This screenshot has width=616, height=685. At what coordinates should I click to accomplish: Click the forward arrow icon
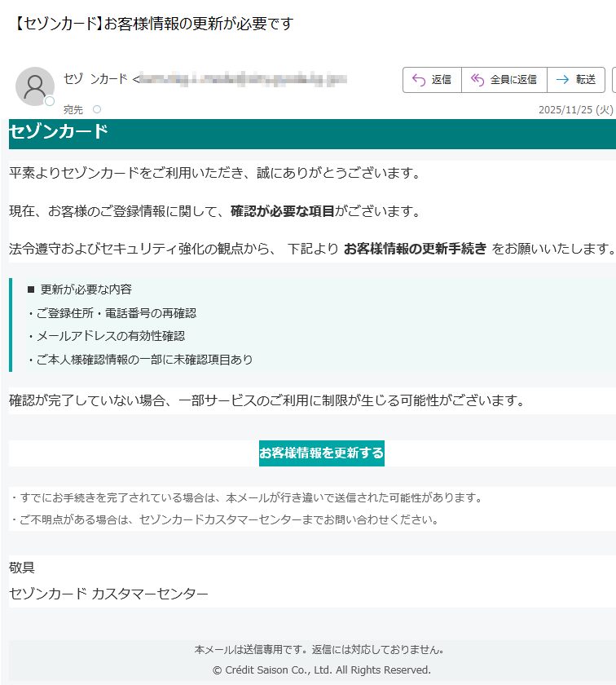click(562, 80)
